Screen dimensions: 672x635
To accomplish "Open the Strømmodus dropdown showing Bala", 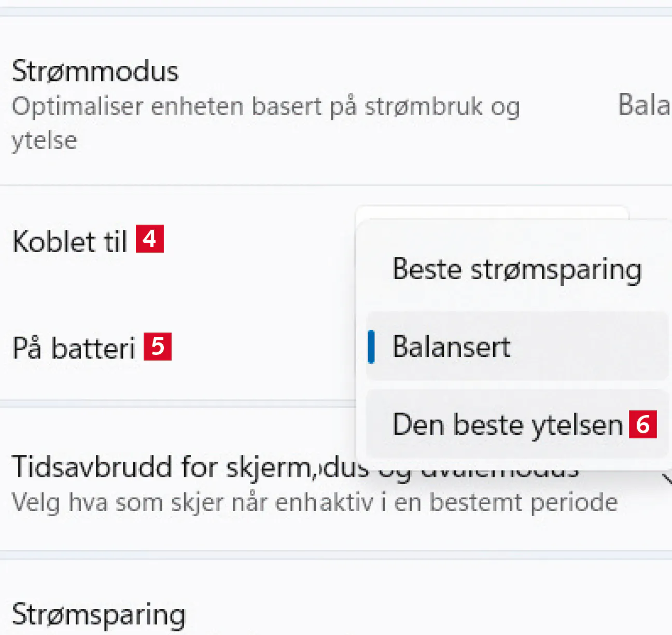I will [x=644, y=105].
